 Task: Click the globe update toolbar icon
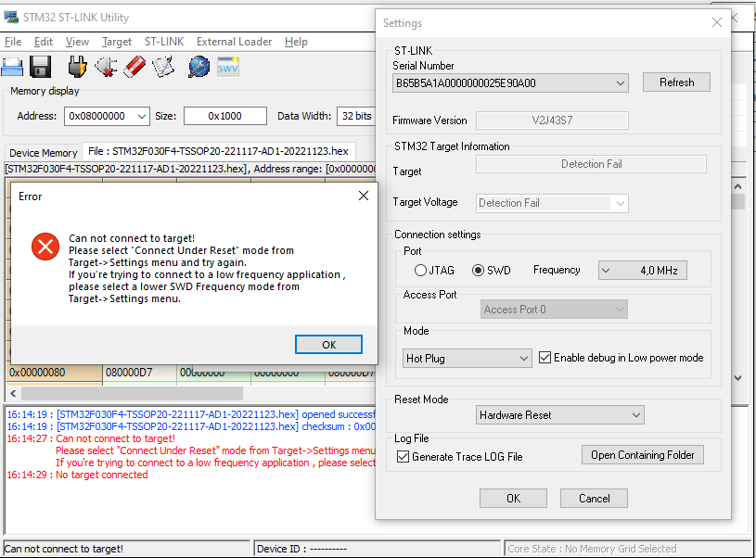[x=199, y=67]
